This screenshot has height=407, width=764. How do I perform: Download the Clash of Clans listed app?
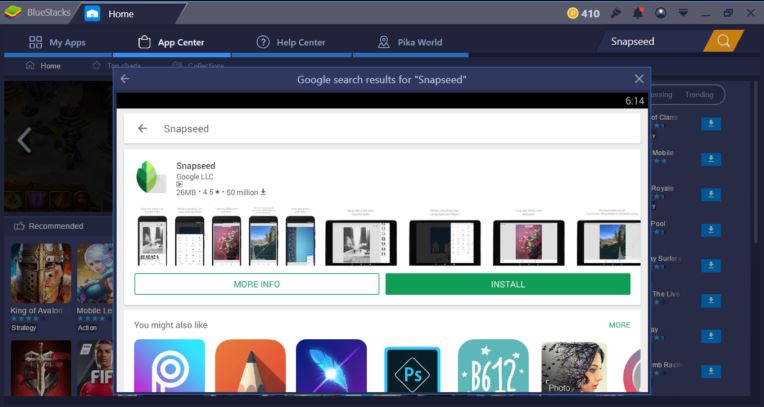pos(711,124)
